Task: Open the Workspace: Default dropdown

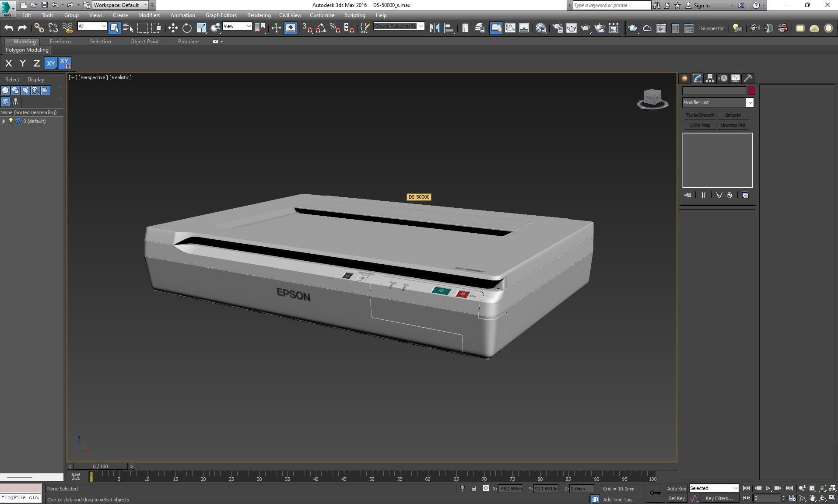Action: (x=121, y=5)
